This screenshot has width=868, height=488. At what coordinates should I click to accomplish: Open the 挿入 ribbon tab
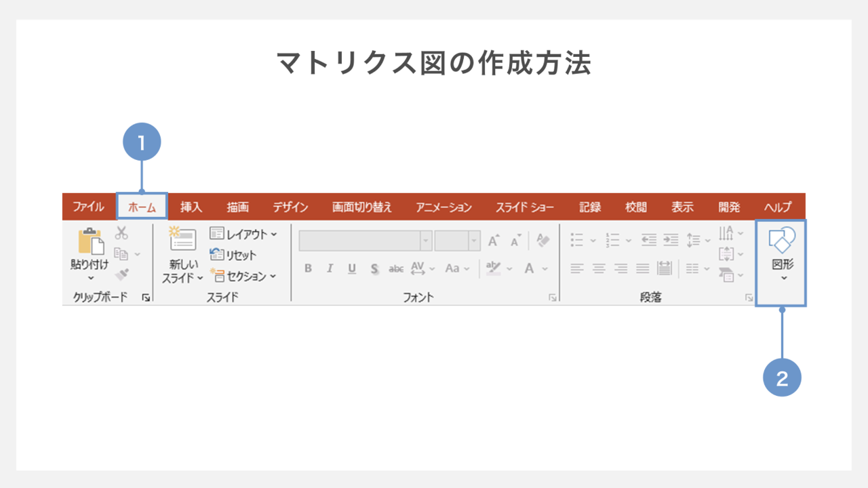(191, 207)
